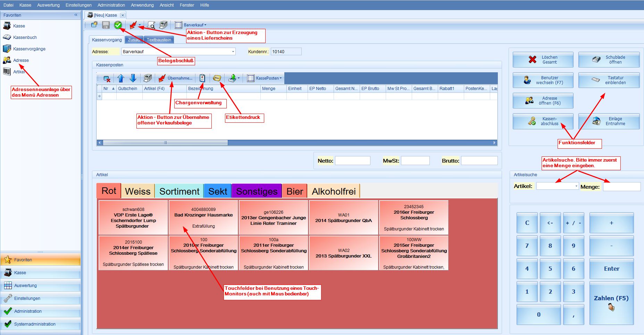The image size is (644, 335).
Task: Switch to the Textbaustein tab
Action: click(159, 40)
